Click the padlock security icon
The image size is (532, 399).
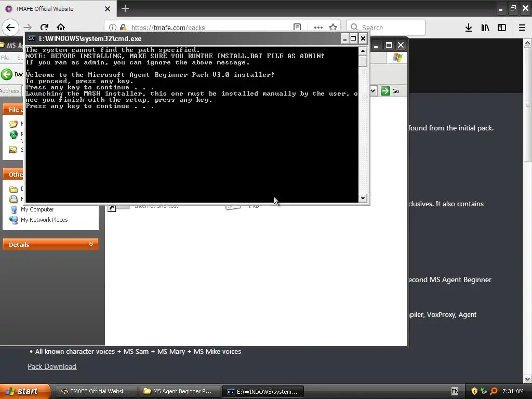pos(123,28)
